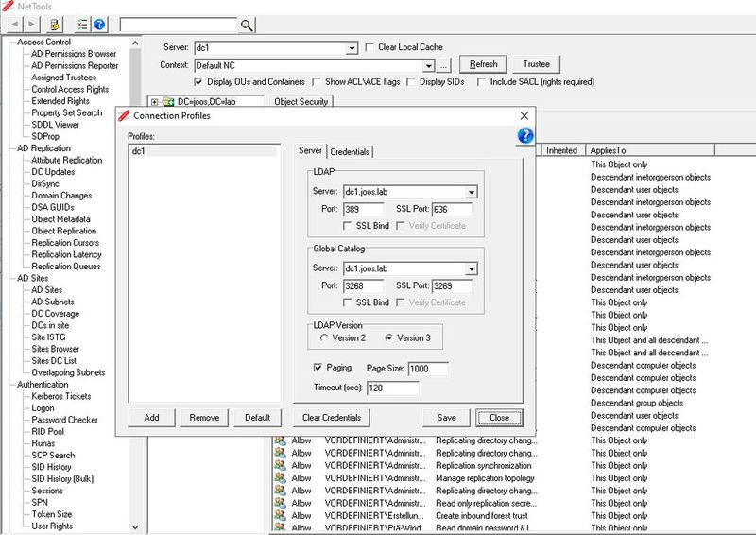Open AD Permissions Browser in tree

pyautogui.click(x=74, y=54)
